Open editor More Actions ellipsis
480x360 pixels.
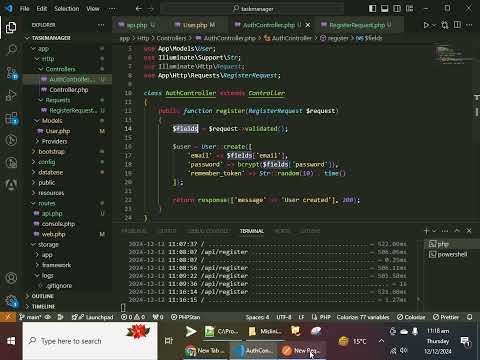pos(469,25)
